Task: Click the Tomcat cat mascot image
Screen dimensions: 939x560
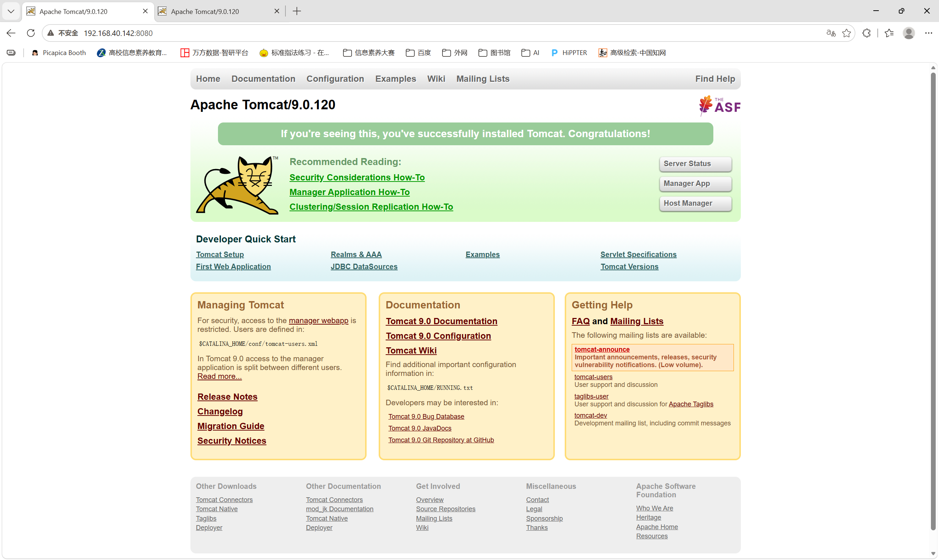Action: pyautogui.click(x=237, y=185)
